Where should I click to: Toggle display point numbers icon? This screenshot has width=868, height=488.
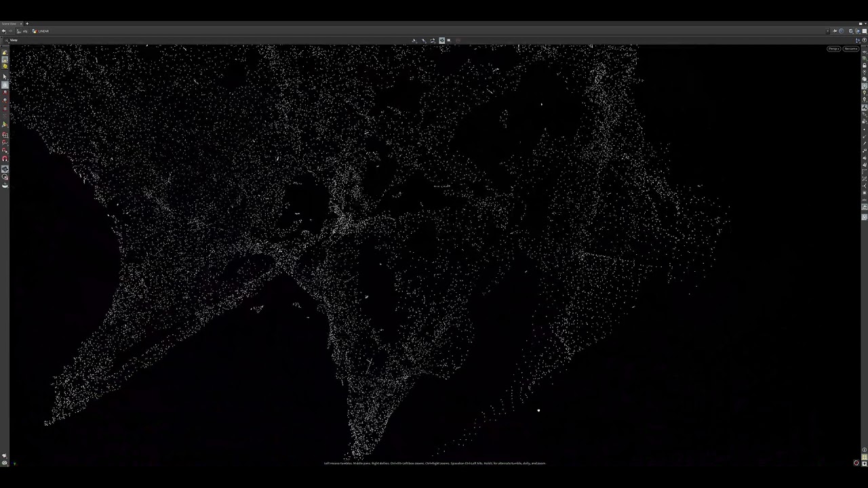(865, 150)
